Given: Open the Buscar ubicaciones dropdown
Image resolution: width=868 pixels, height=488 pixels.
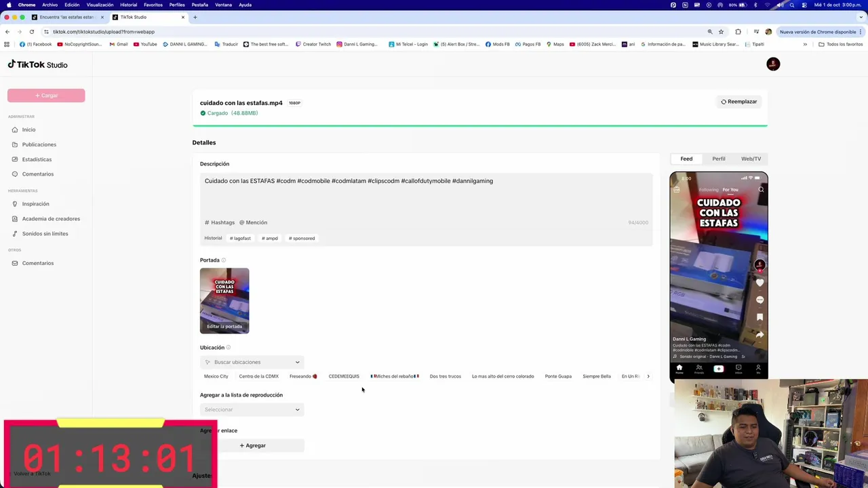Looking at the screenshot, I should pos(252,362).
